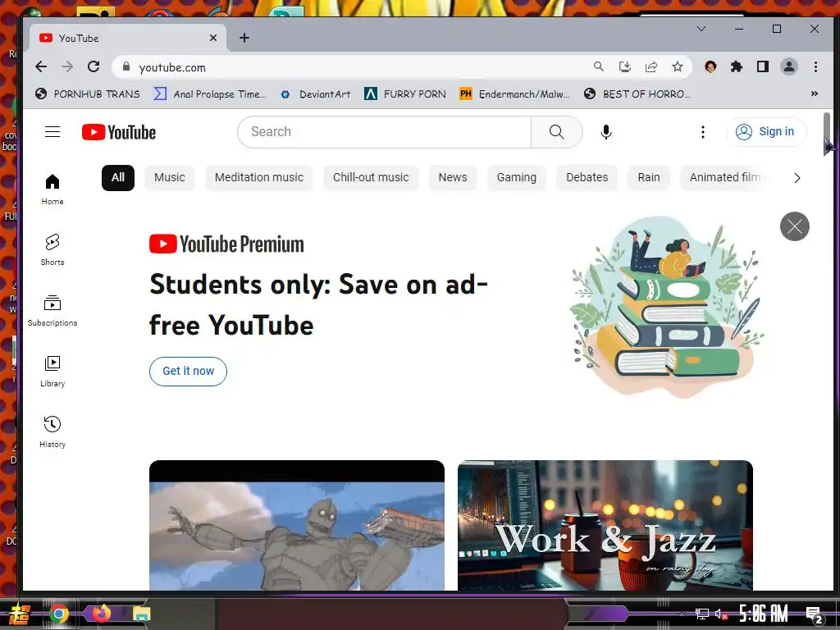Screen dimensions: 840x630
Task: Show hidden bookmarks with the » chevron
Action: click(815, 94)
